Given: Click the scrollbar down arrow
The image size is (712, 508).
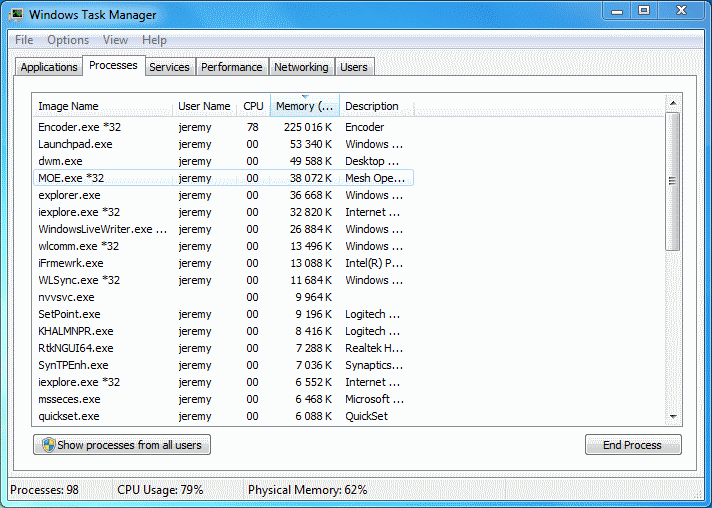Looking at the screenshot, I should [673, 416].
